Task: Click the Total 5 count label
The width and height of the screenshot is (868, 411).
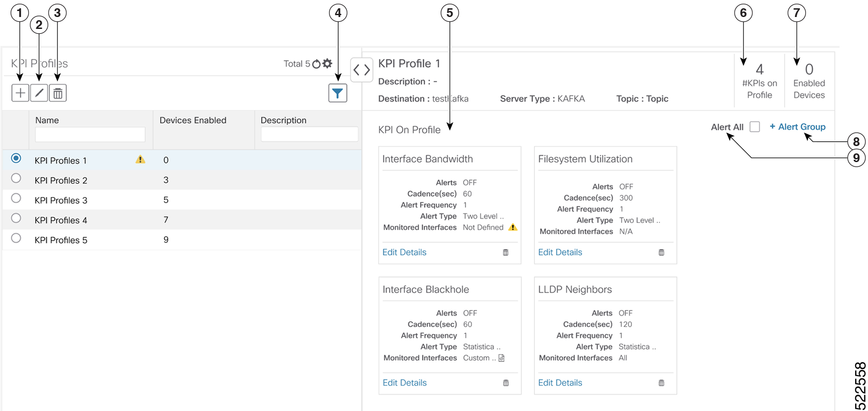Action: (x=297, y=64)
